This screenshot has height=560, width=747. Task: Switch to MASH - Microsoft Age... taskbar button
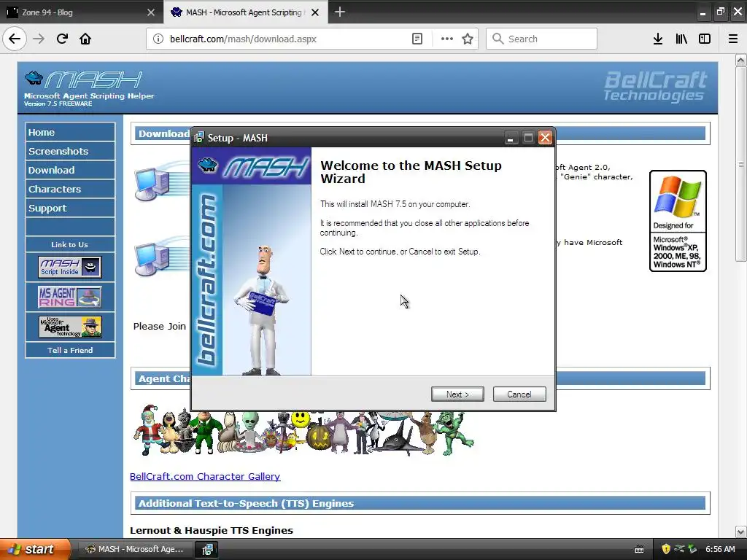click(x=135, y=549)
